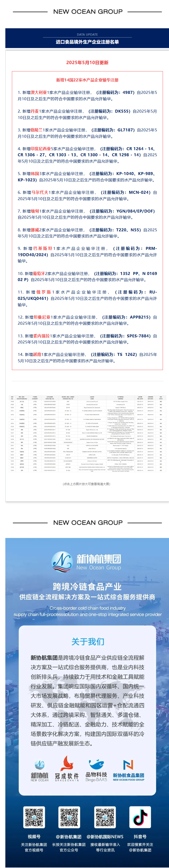Click the 抖音号 label under TikTok icon

(140, 836)
